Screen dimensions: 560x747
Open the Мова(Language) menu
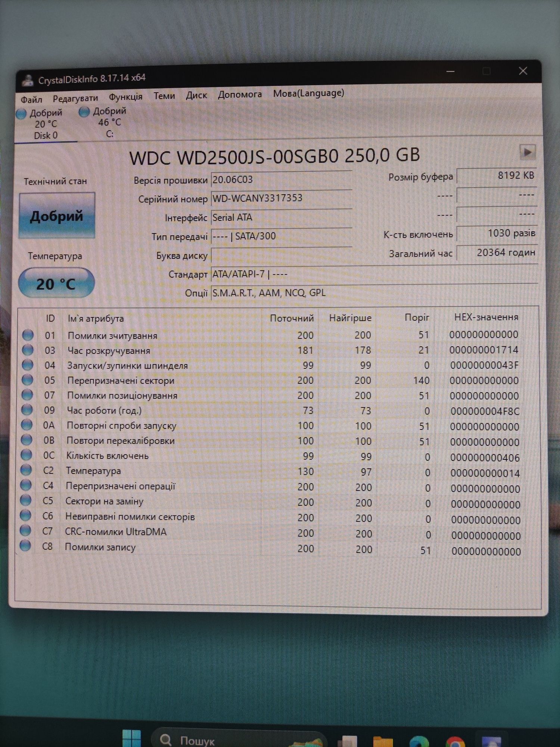click(x=309, y=93)
